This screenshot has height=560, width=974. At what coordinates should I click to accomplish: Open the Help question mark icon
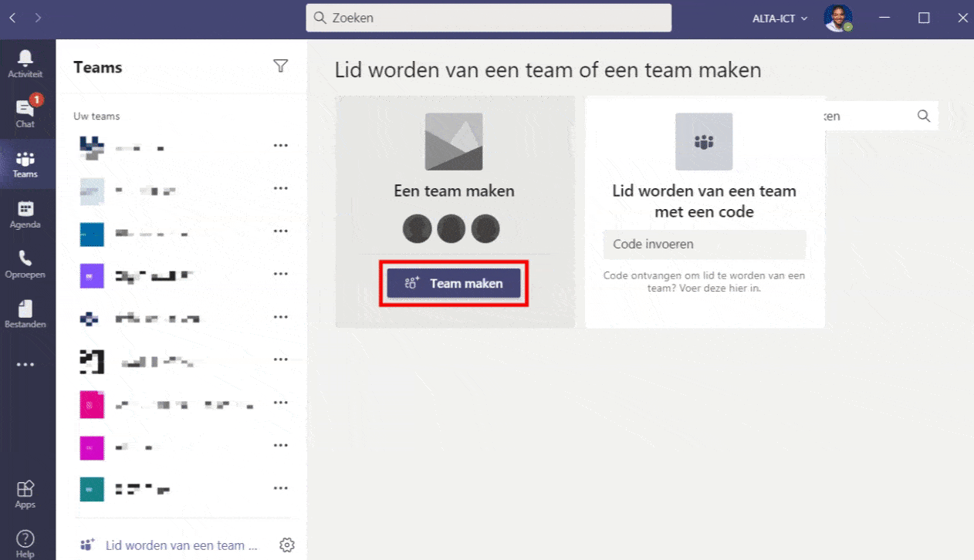pos(25,542)
